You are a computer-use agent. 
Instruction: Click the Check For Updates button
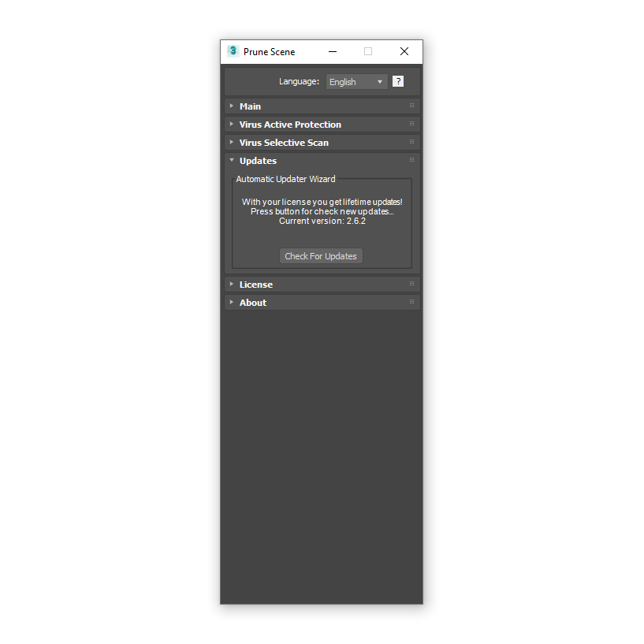pos(321,256)
